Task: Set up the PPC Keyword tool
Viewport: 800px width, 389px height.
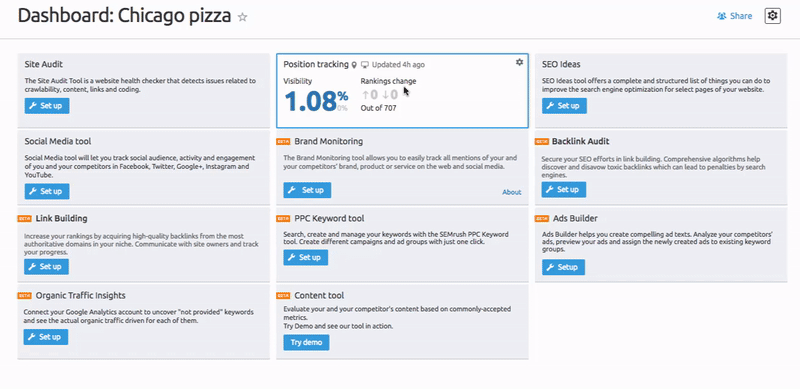Action: [306, 257]
